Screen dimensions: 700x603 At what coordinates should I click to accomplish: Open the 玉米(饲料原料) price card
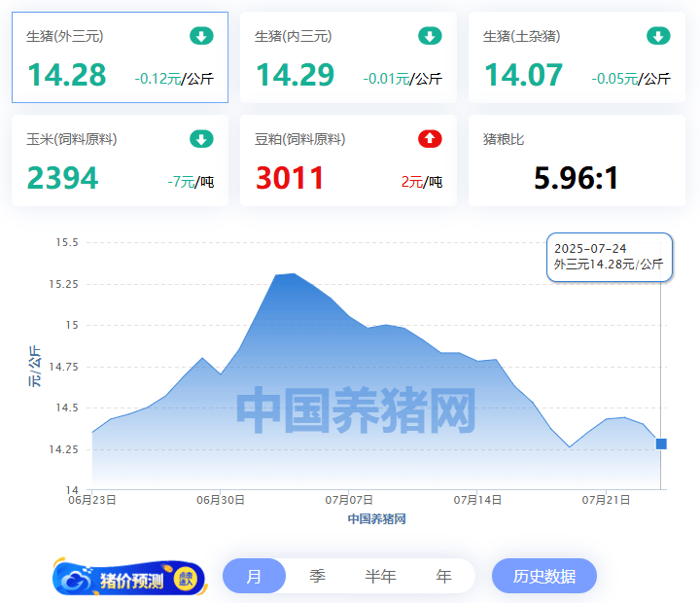(121, 160)
